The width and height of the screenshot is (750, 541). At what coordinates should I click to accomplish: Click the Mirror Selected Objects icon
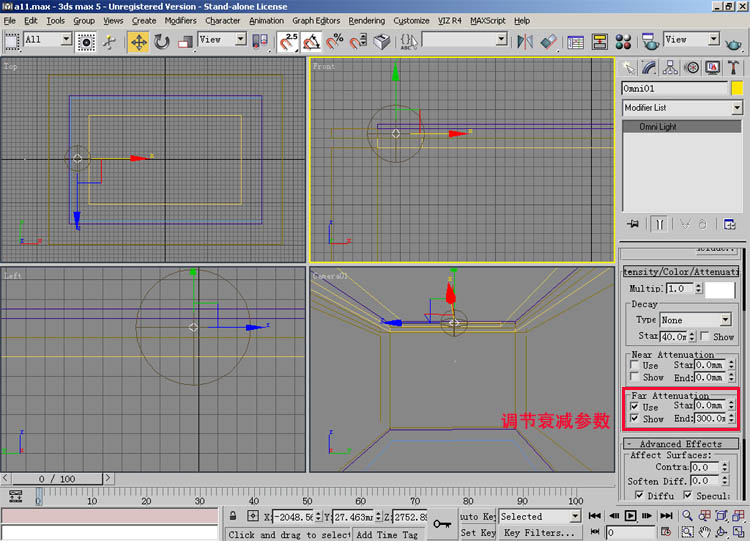(525, 41)
